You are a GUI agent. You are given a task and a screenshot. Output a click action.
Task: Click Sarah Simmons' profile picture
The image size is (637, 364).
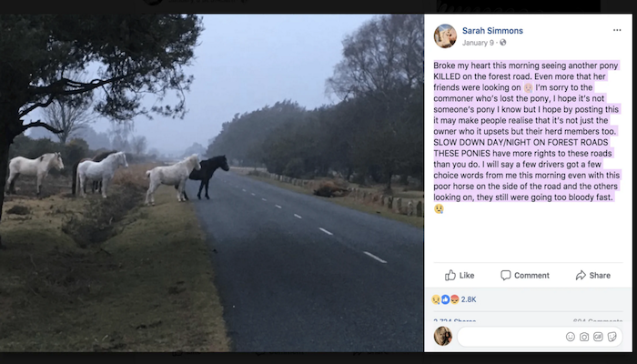coord(445,36)
